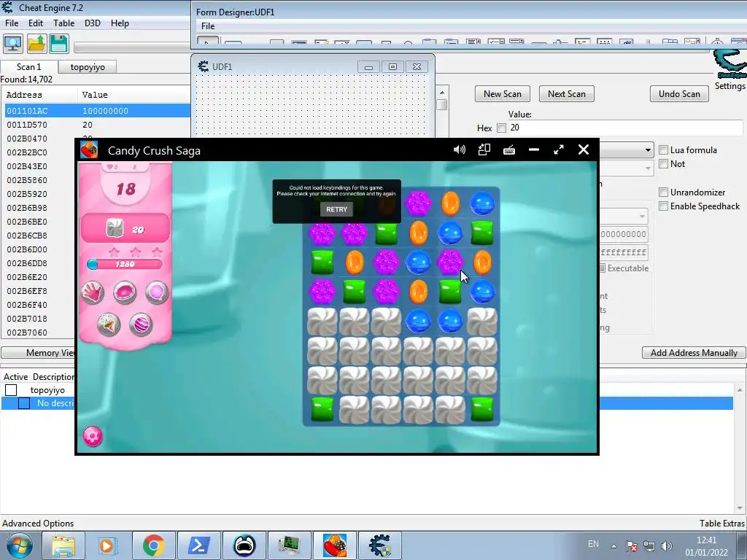Open the media player taskbar icon
Viewport: 747px width, 560px height.
tap(108, 545)
